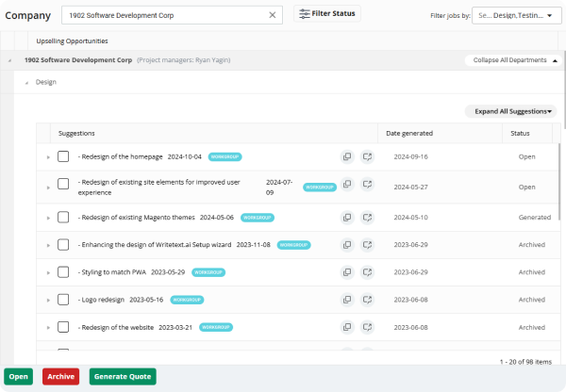Screen dimensions: 566x392
Task: Click the date generated 2024-05-27 cell
Action: [410, 188]
